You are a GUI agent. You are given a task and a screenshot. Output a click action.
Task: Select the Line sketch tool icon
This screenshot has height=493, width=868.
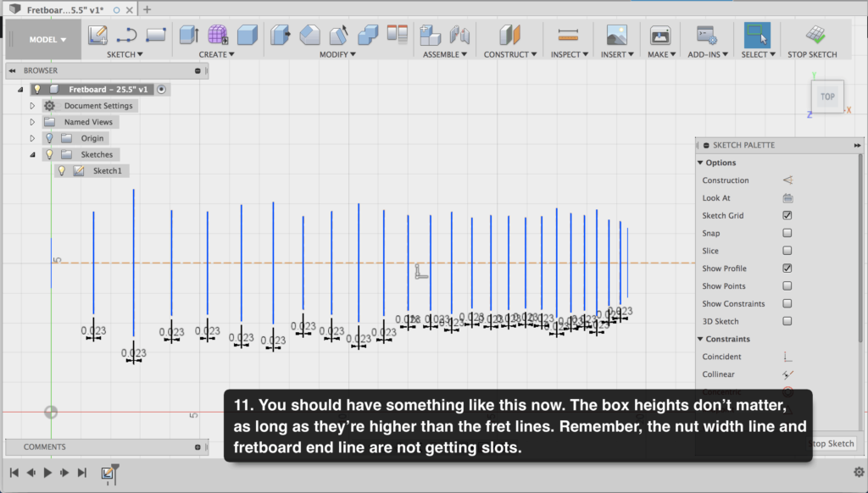tap(126, 35)
